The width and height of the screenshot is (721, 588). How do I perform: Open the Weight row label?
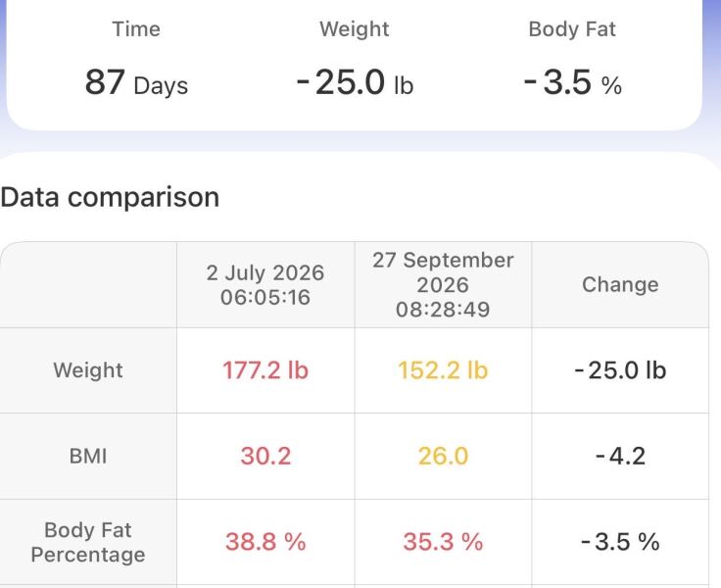click(x=88, y=370)
